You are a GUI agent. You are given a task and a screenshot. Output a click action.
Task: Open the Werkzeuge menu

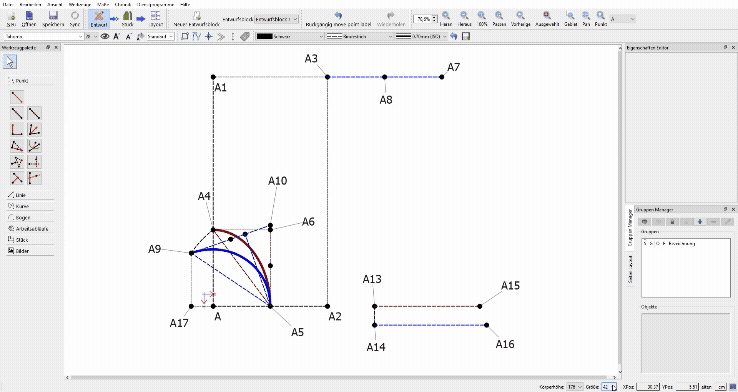coord(80,4)
